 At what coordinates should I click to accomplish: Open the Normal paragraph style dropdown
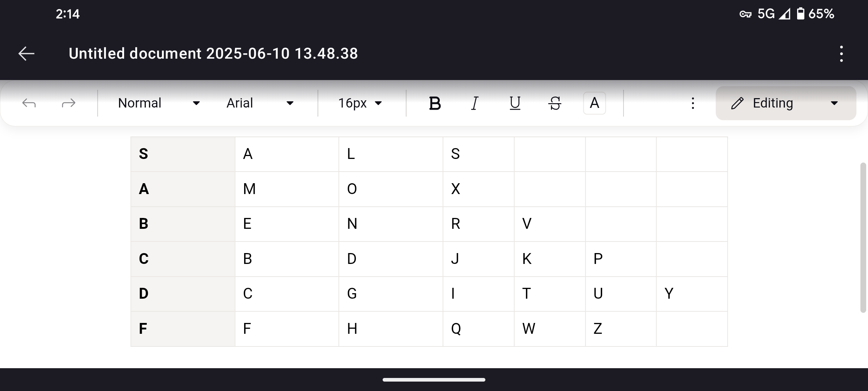point(159,103)
